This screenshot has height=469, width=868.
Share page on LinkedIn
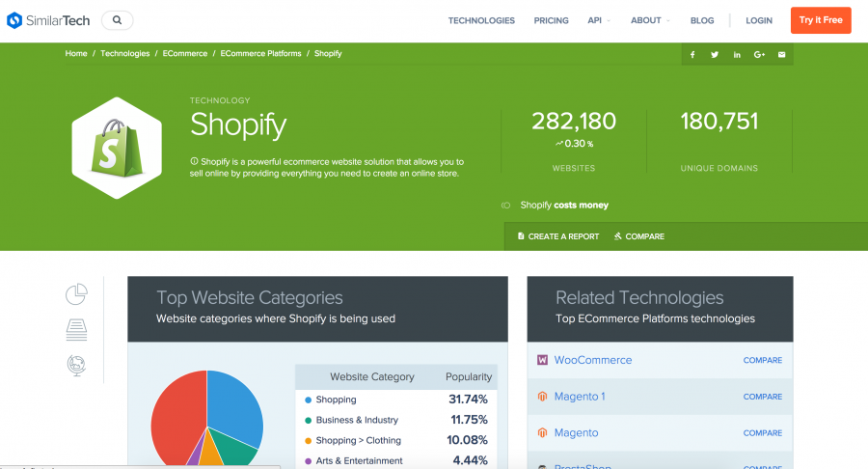pyautogui.click(x=737, y=54)
